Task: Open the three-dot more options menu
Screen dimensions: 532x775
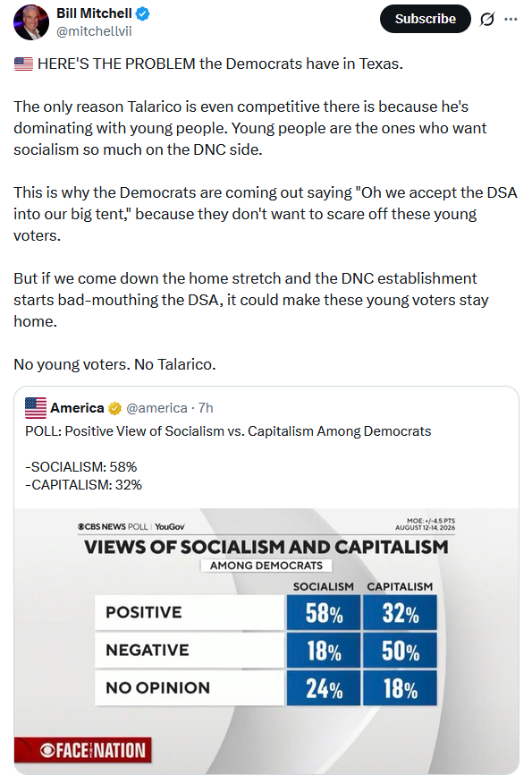Action: click(x=511, y=20)
